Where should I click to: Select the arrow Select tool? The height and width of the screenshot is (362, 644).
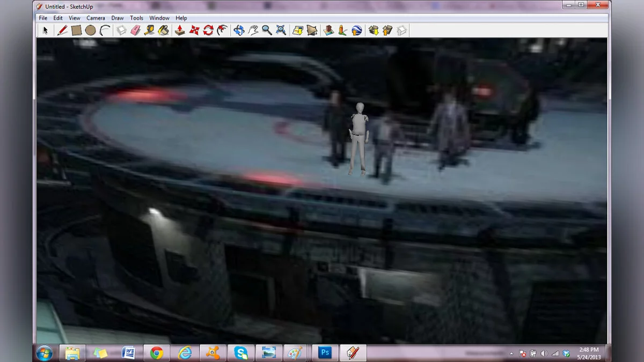pos(46,31)
